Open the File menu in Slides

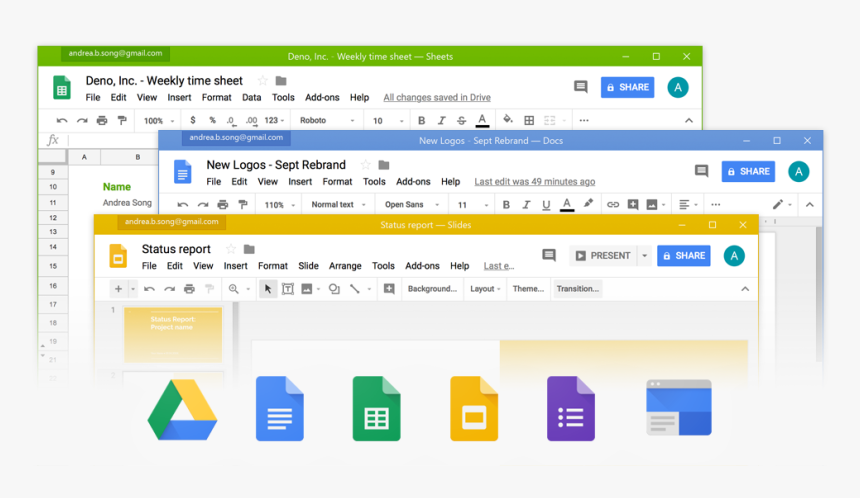149,266
